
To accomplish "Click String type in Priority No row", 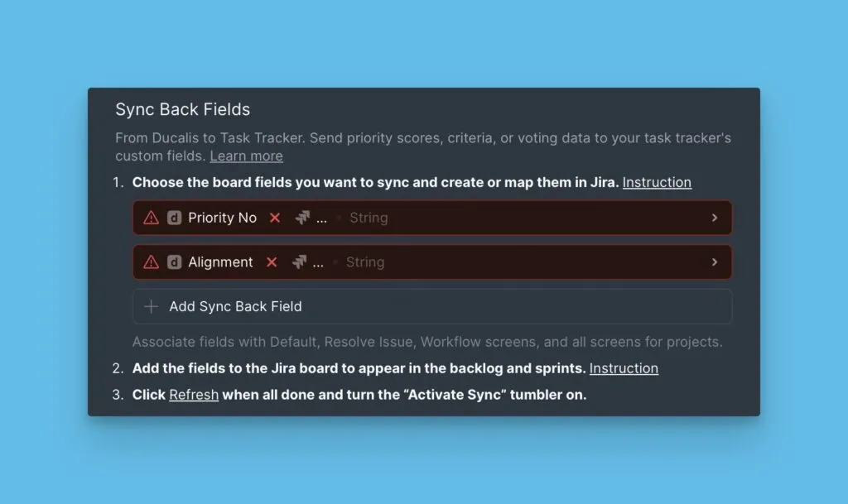I will pos(369,218).
